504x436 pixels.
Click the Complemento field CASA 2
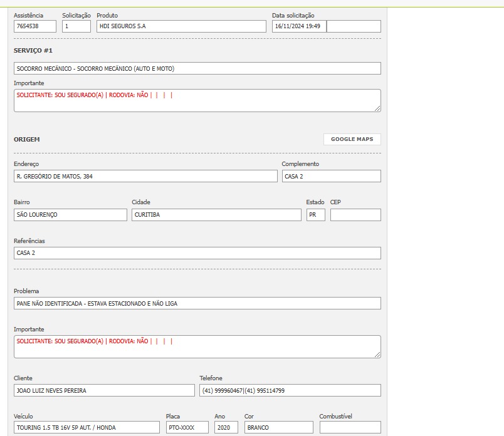(332, 176)
